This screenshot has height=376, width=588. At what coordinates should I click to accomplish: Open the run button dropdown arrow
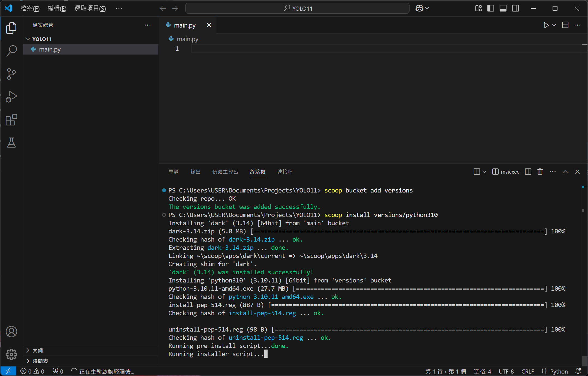point(554,25)
